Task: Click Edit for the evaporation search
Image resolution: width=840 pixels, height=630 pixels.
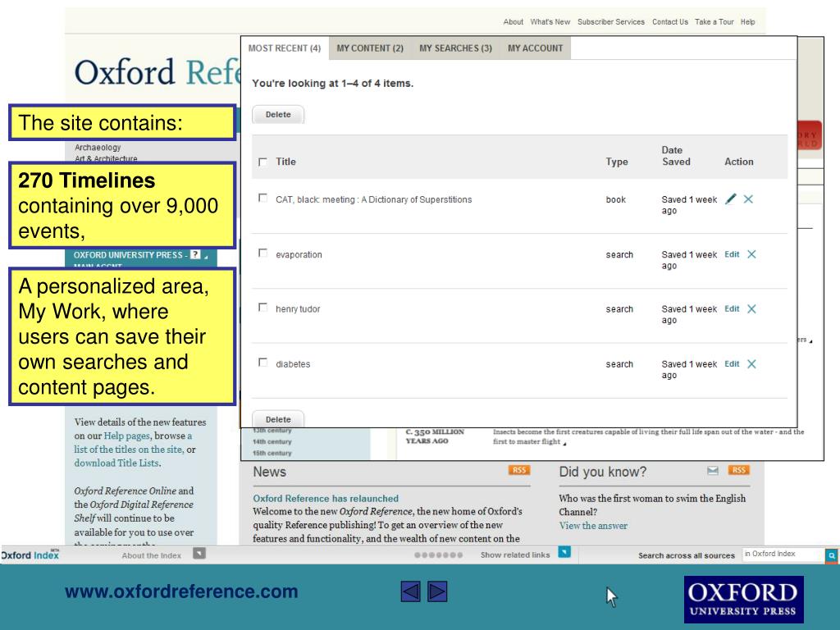Action: [x=732, y=254]
